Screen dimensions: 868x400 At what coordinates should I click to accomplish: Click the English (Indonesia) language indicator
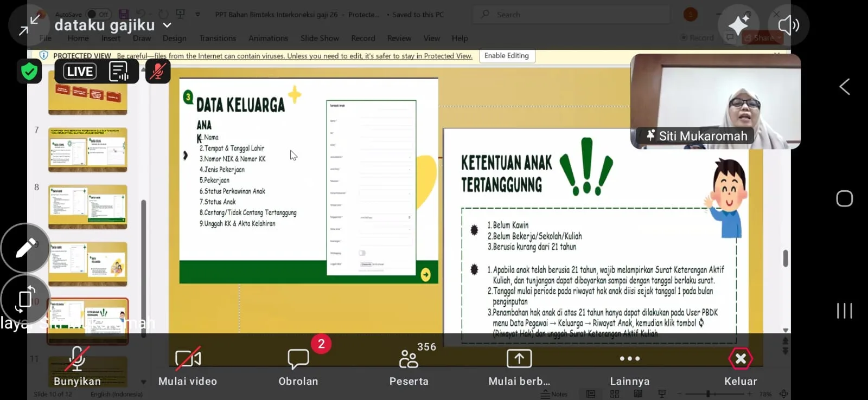coord(117,394)
